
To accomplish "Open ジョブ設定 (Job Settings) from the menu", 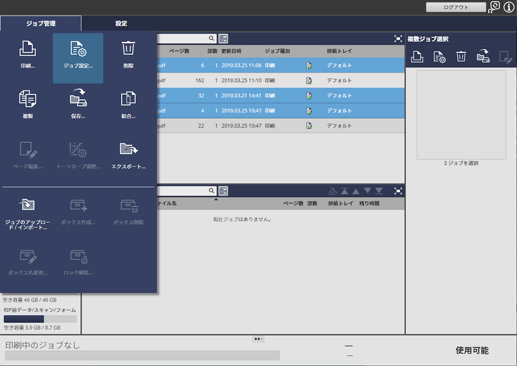I will tap(78, 58).
